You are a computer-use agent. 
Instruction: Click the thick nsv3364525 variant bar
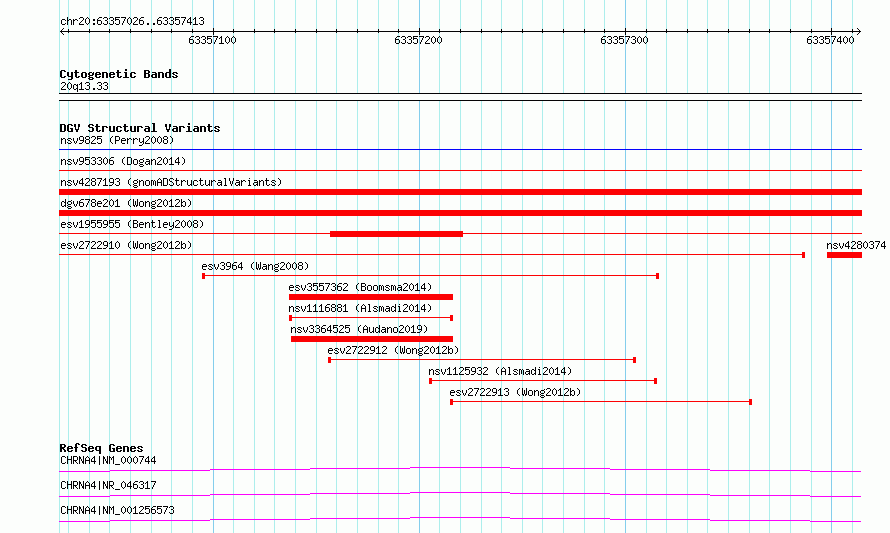pos(372,339)
